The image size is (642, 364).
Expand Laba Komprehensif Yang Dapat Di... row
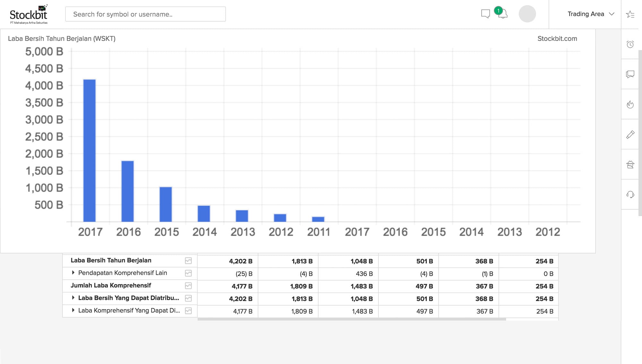click(74, 311)
